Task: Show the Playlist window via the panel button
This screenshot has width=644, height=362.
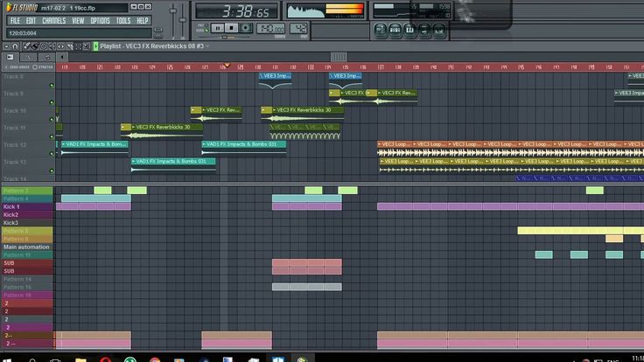Action: click(381, 31)
